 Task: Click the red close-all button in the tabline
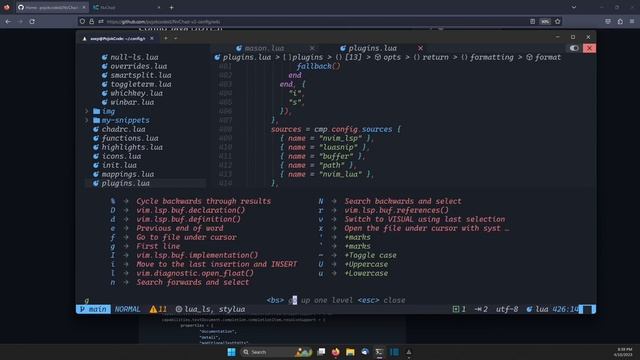tap(589, 48)
